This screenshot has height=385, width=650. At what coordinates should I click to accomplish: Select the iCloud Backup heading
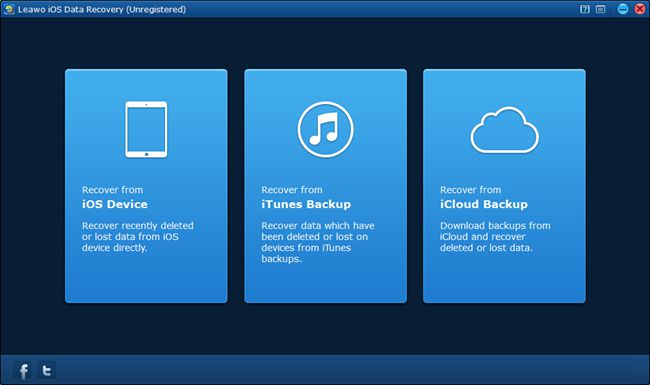pos(484,204)
